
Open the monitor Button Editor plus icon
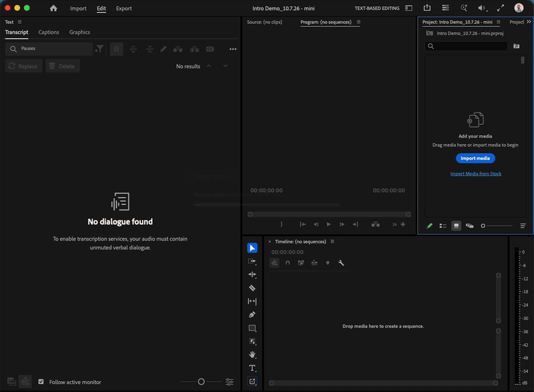tap(403, 224)
